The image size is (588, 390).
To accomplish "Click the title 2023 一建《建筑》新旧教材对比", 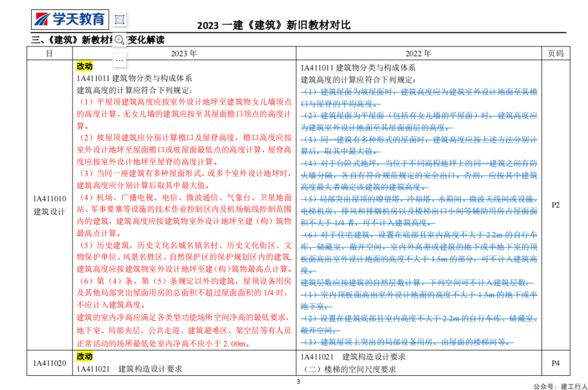I will (x=274, y=25).
